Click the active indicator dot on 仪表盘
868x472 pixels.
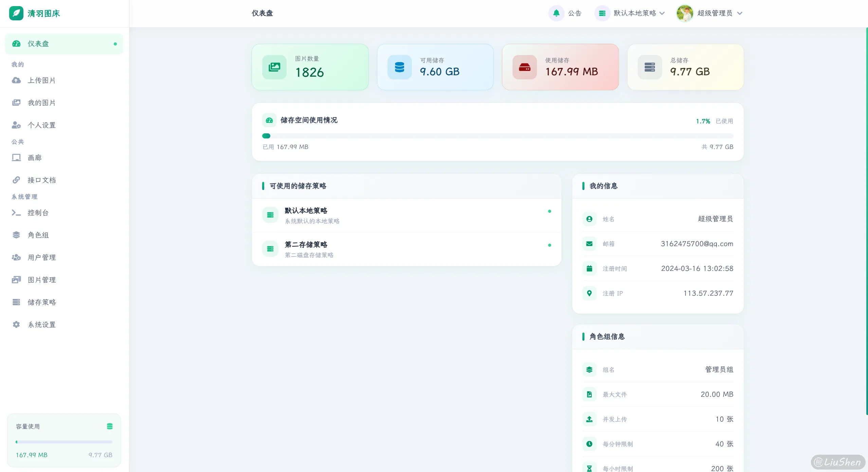point(115,44)
